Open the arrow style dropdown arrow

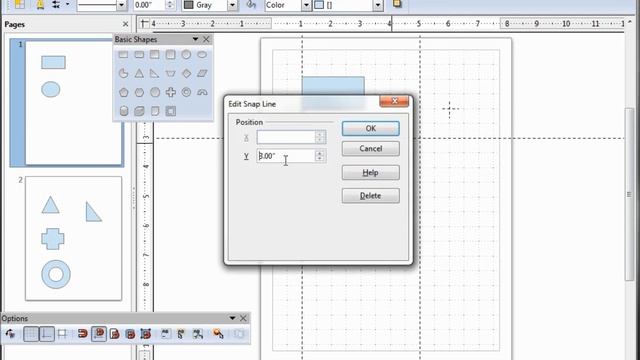[x=67, y=5]
